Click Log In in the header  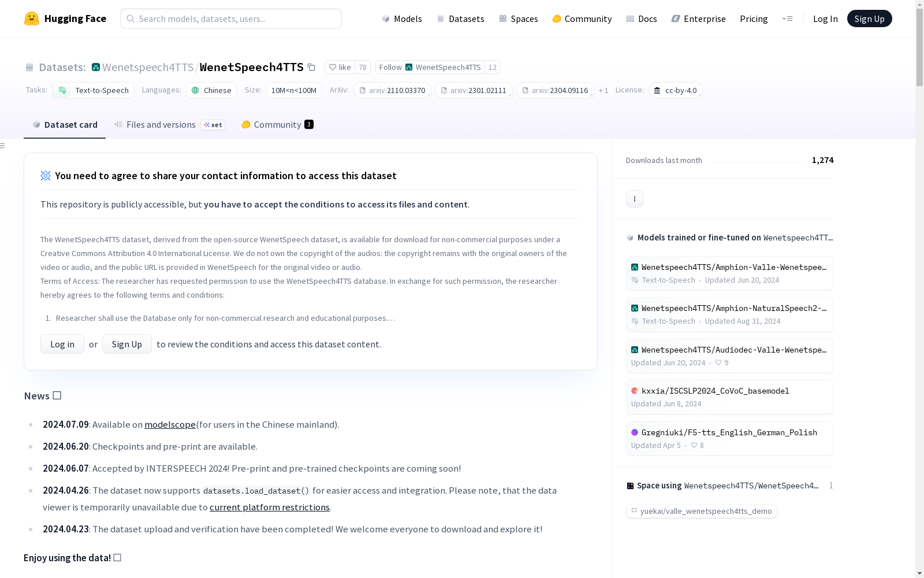[825, 18]
